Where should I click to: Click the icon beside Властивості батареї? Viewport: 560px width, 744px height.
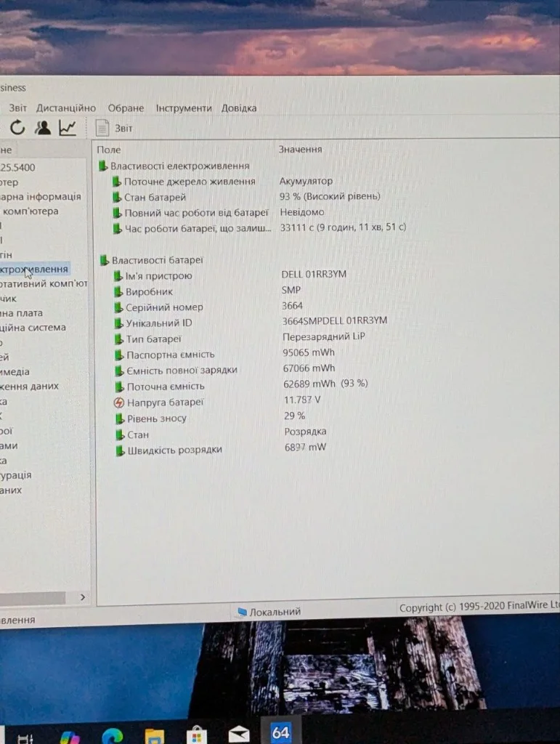[105, 260]
